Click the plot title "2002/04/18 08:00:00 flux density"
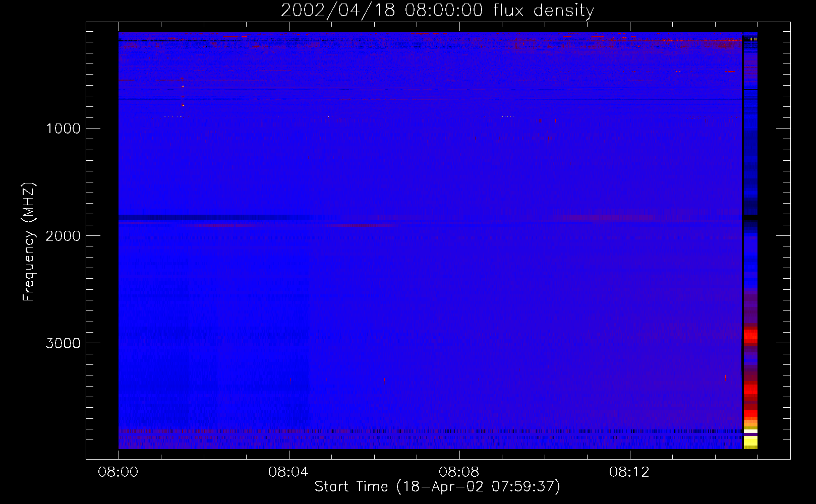This screenshot has height=504, width=816. [437, 10]
